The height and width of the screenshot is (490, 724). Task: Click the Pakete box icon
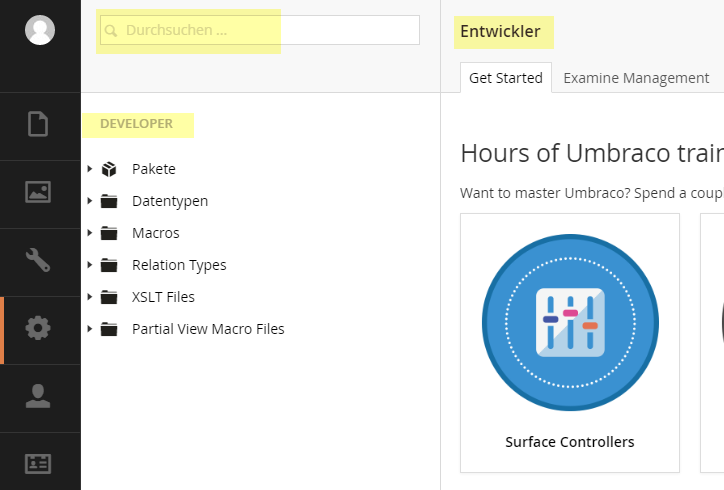tap(109, 169)
